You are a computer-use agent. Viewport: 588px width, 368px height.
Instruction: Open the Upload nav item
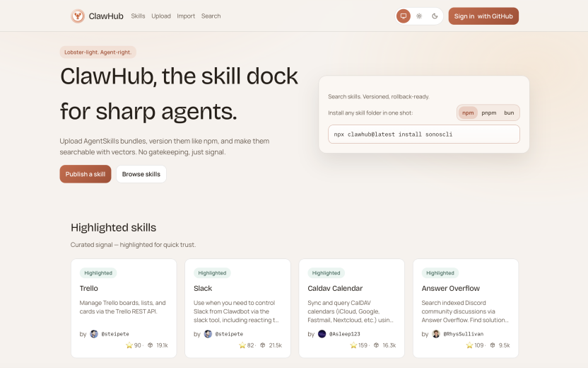click(x=161, y=16)
